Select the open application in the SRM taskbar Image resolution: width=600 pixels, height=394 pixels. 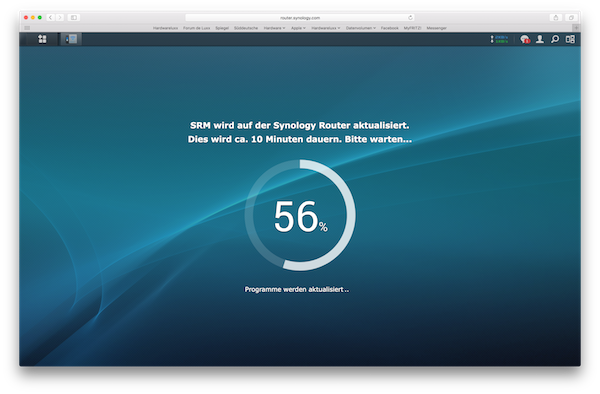tap(71, 39)
